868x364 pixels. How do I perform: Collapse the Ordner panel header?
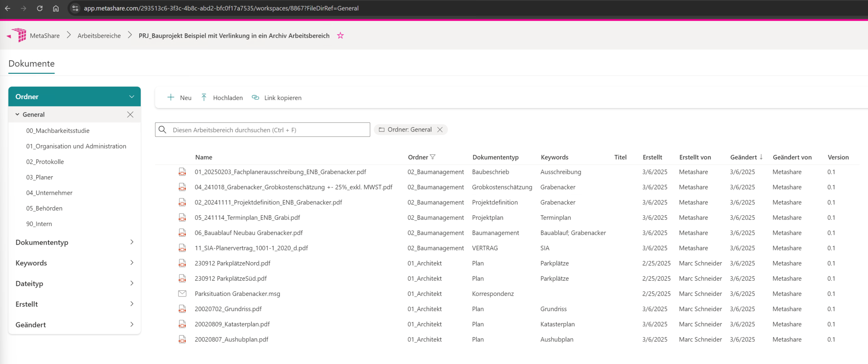pos(131,96)
